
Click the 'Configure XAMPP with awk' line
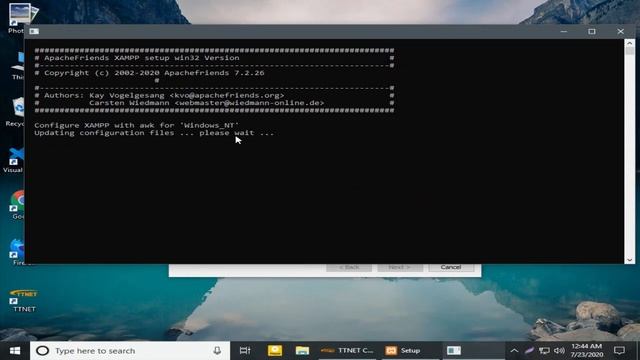pos(136,125)
